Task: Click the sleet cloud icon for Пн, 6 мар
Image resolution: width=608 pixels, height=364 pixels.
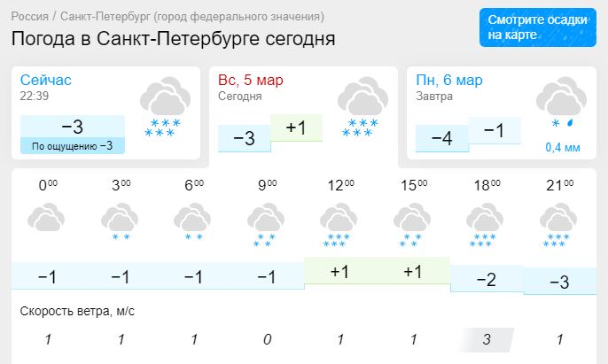Action: [561, 103]
